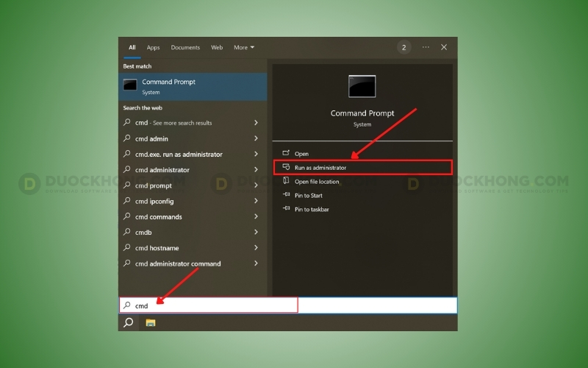Click the taskbar Search button
Image resolution: width=588 pixels, height=368 pixels.
(128, 322)
